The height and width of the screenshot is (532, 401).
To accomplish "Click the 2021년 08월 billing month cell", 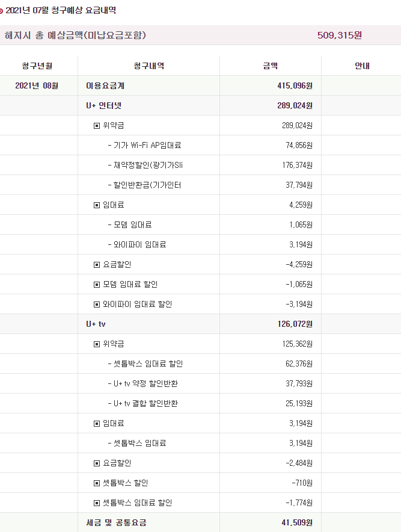I will coord(37,85).
